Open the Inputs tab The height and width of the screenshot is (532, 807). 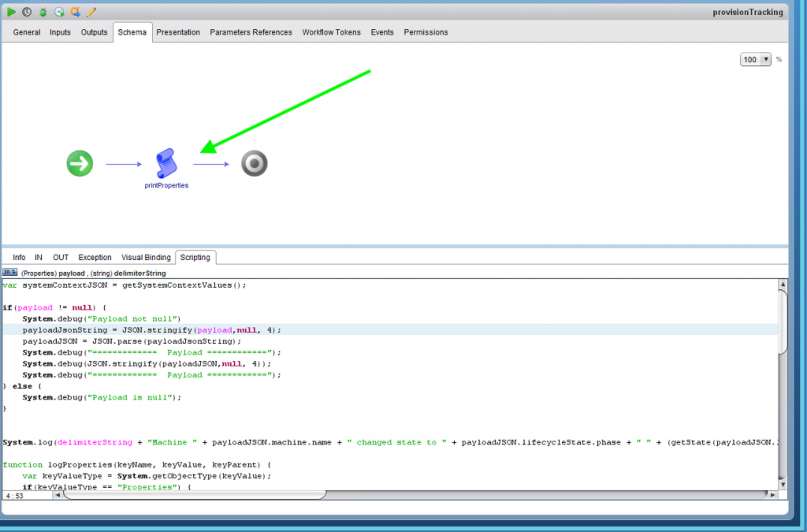60,32
